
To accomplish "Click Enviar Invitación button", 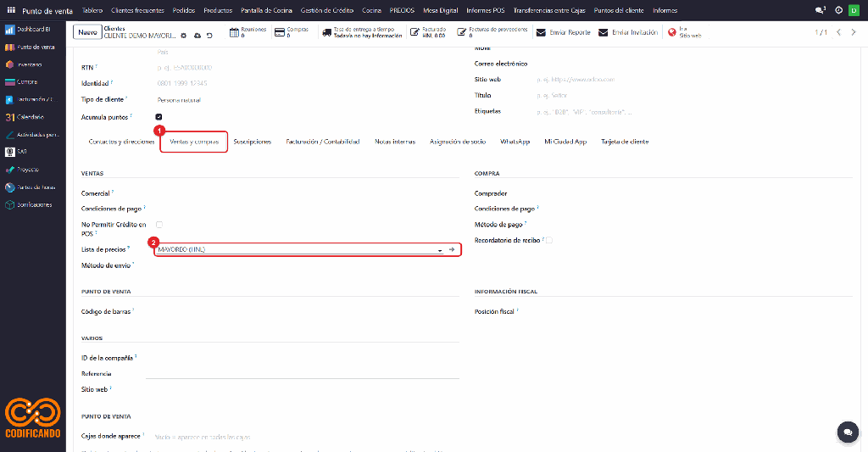I will click(628, 33).
